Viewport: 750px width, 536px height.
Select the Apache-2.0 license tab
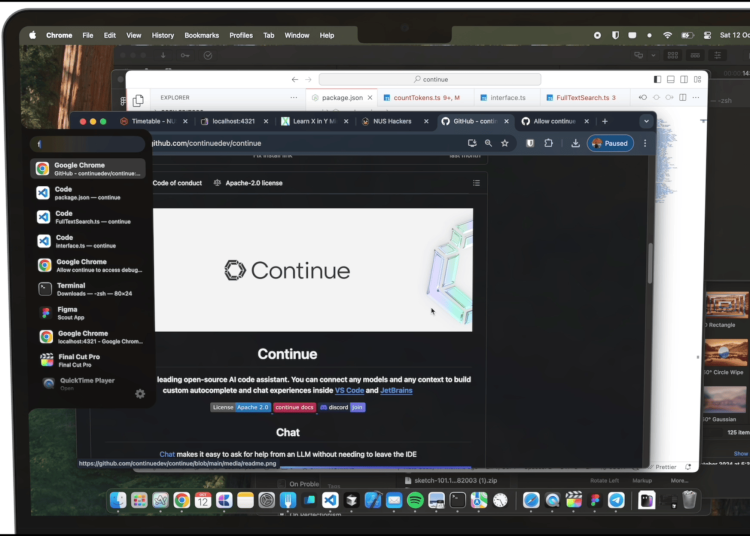point(248,183)
